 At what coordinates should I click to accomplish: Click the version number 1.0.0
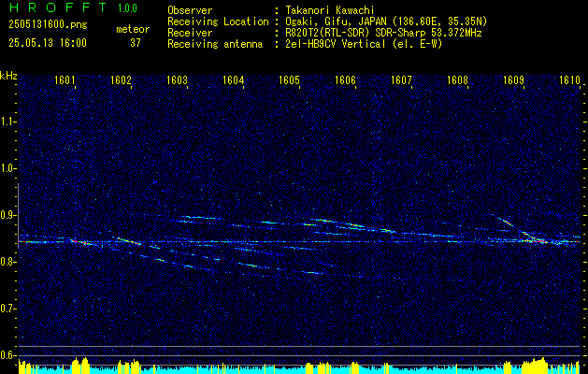[127, 8]
